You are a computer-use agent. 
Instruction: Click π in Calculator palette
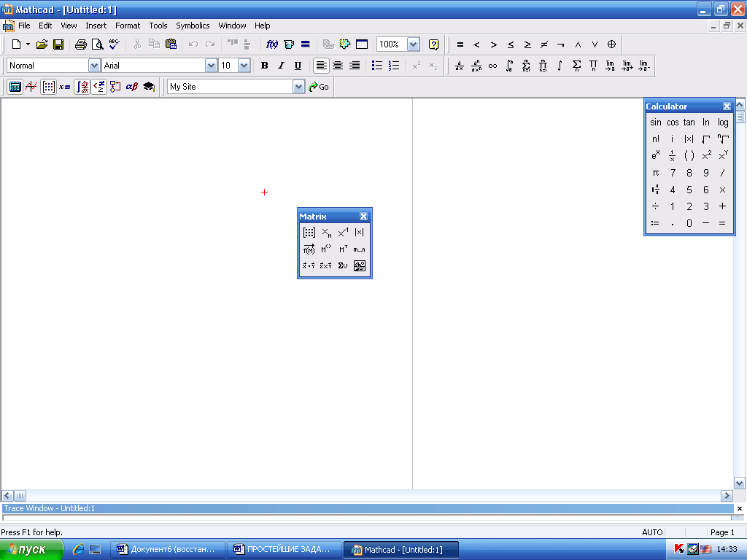click(x=656, y=173)
